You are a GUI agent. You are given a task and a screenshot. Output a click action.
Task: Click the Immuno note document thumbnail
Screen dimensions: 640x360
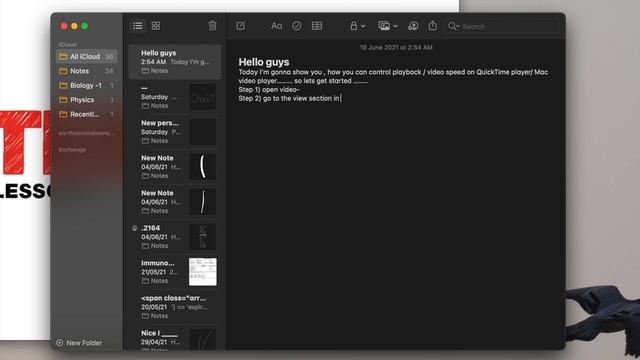click(x=203, y=272)
